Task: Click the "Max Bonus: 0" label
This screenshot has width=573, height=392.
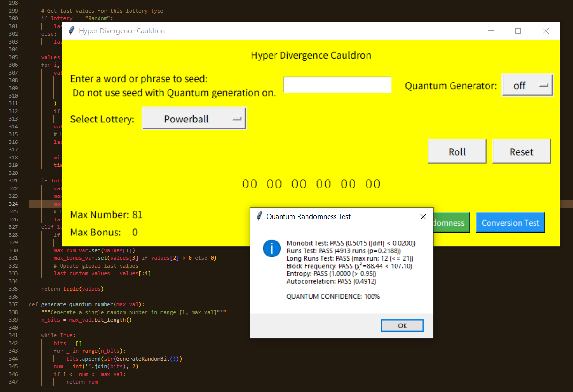Action: click(104, 233)
